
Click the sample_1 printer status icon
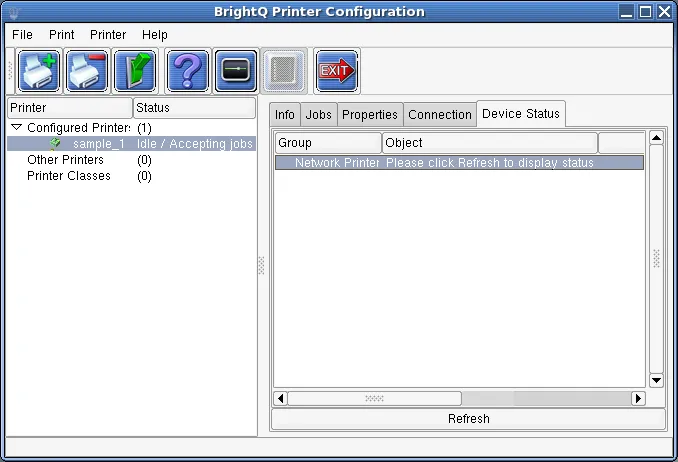55,144
